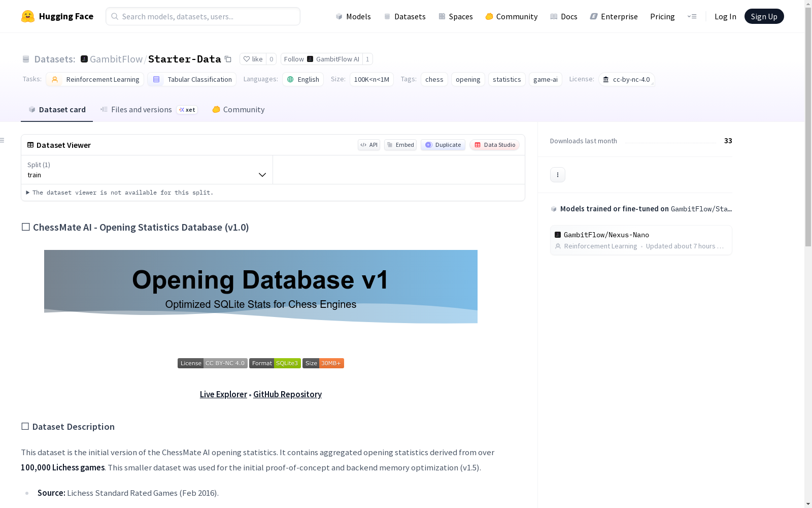Open the Models page

pyautogui.click(x=353, y=16)
